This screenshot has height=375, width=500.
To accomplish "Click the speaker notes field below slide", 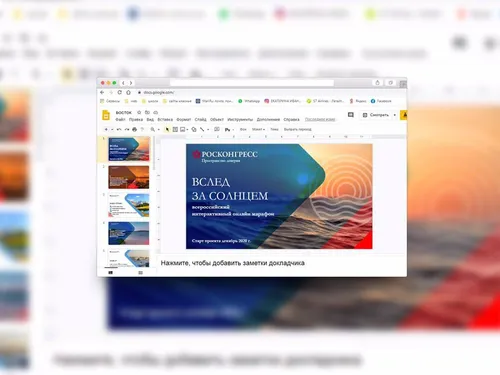I will (x=232, y=263).
